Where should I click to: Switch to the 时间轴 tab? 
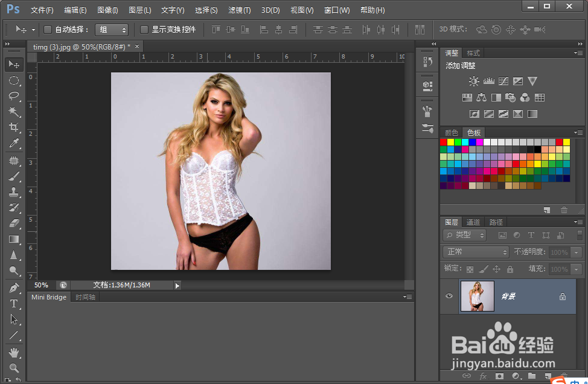[86, 297]
